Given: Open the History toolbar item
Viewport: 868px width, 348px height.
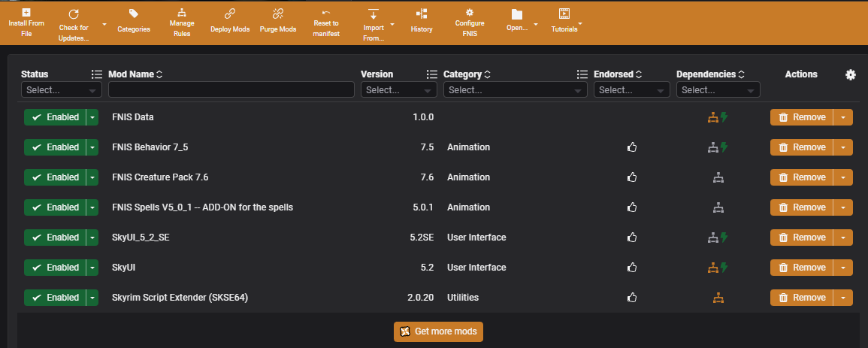Looking at the screenshot, I should tap(422, 14).
